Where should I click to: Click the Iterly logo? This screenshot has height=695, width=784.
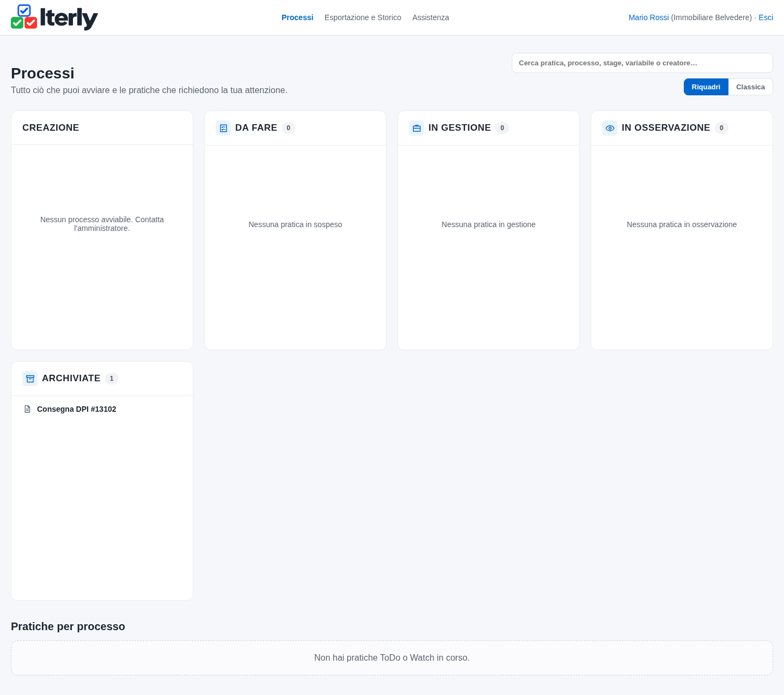click(54, 17)
